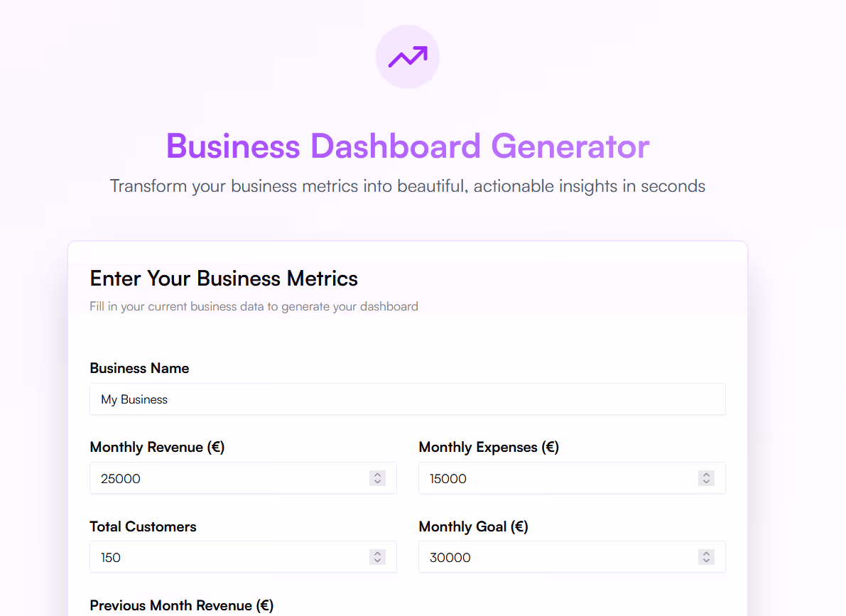
Task: Raise the Monthly Goal using its up spinner
Action: [706, 553]
